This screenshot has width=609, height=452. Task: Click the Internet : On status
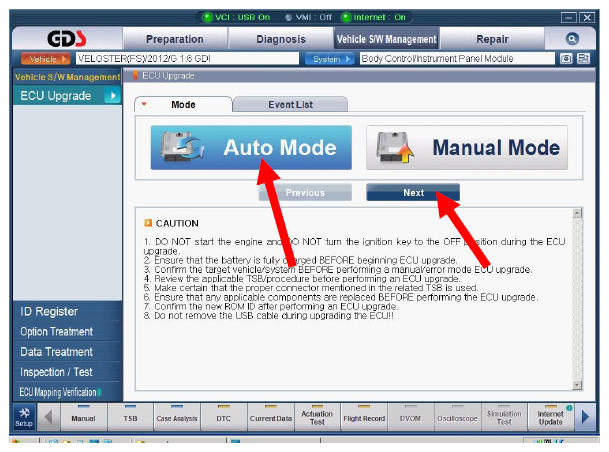374,17
